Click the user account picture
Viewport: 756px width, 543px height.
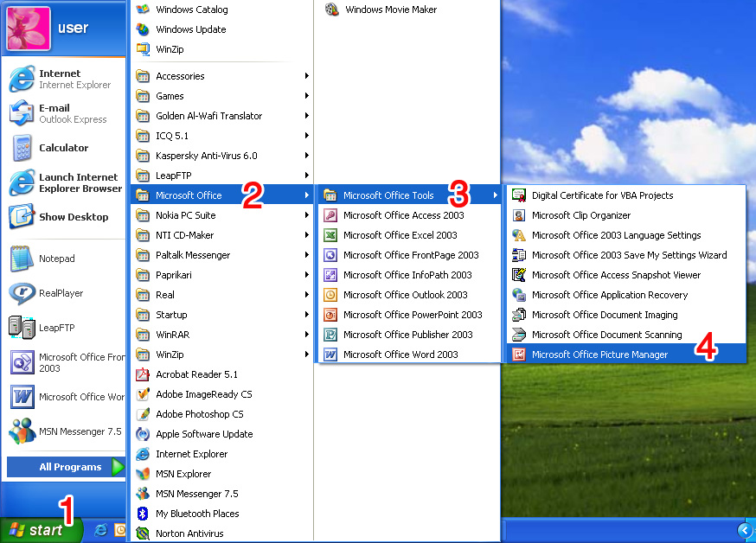[29, 29]
